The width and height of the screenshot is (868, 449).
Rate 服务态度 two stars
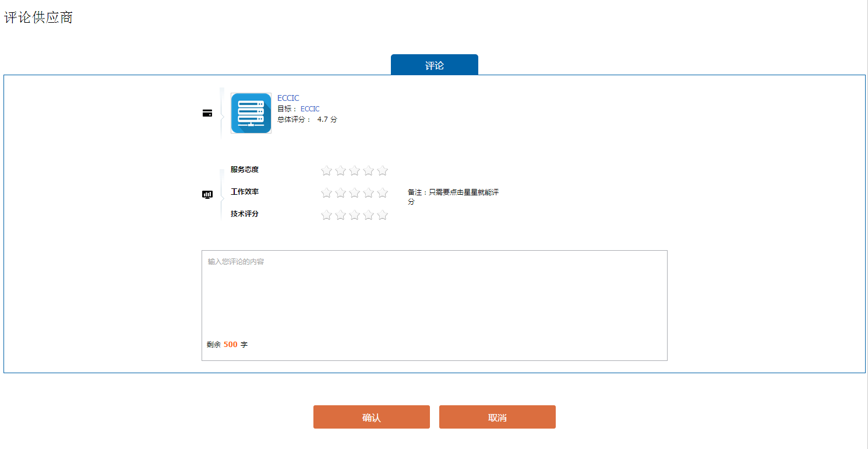click(x=340, y=171)
